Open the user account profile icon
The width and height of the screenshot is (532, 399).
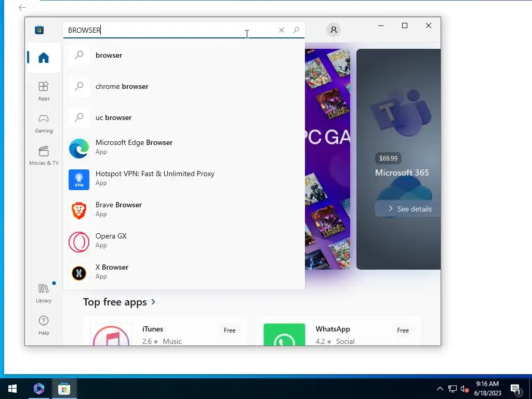334,30
